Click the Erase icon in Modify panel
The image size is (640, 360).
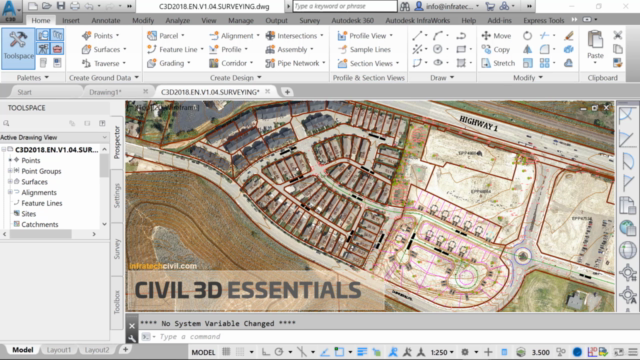click(569, 36)
